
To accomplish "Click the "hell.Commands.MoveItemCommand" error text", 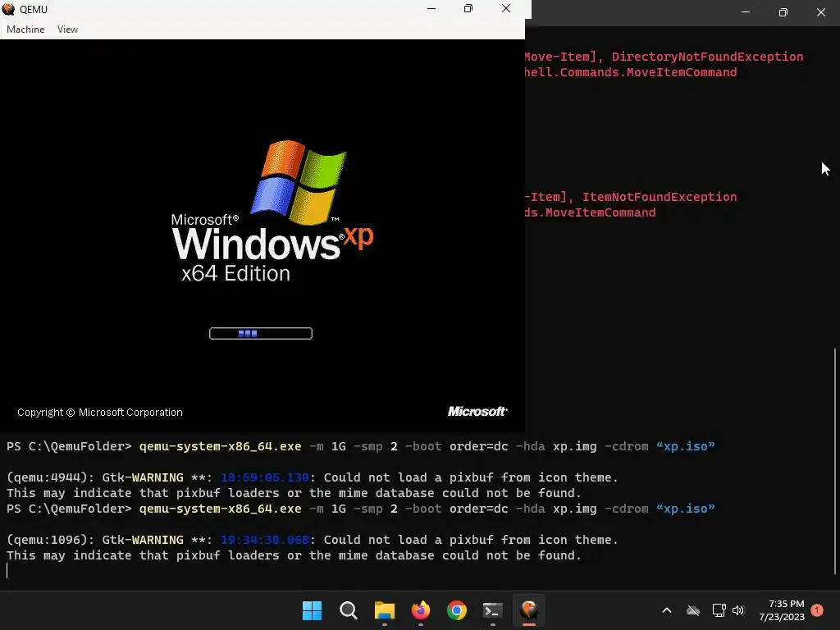I will 631,72.
